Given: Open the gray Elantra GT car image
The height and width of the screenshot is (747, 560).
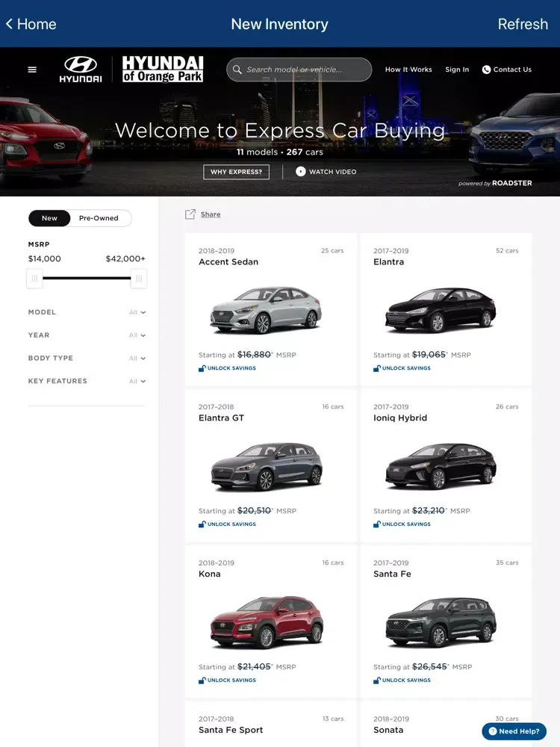Looking at the screenshot, I should (x=267, y=466).
